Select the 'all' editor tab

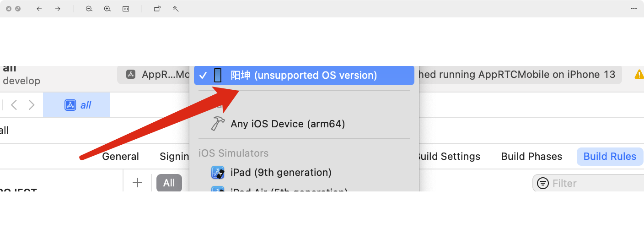pyautogui.click(x=76, y=105)
